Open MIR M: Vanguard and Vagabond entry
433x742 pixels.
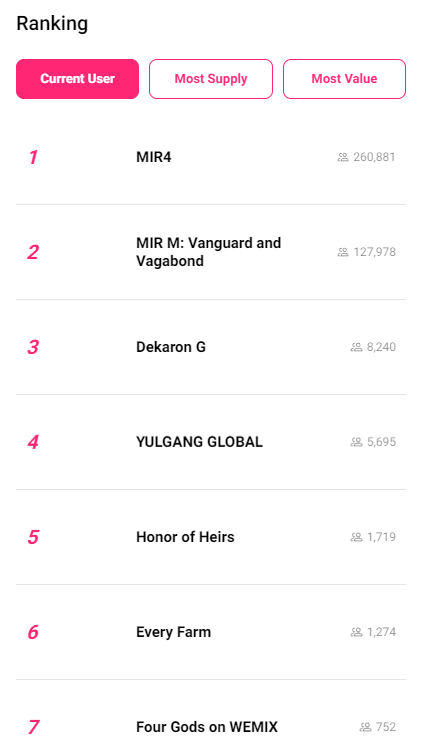pos(209,252)
